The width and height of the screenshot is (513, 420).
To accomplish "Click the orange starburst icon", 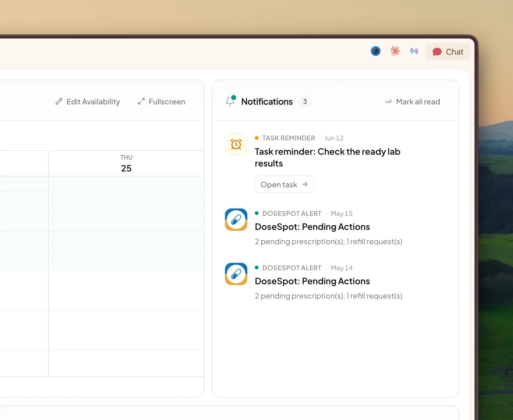I will click(395, 51).
